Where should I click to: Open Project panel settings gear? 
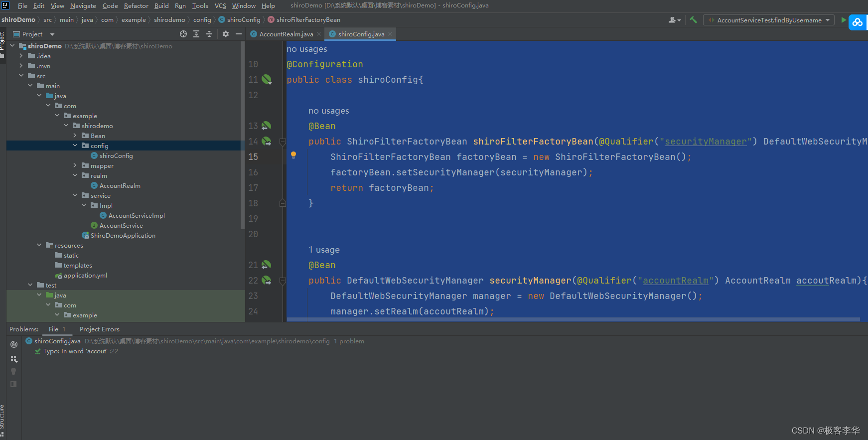(x=226, y=34)
